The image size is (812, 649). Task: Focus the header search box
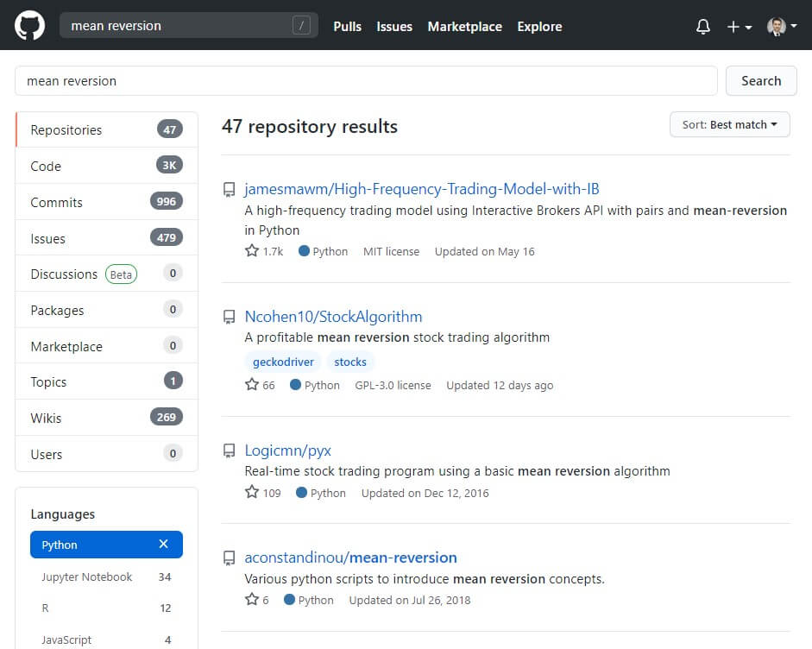click(x=188, y=25)
